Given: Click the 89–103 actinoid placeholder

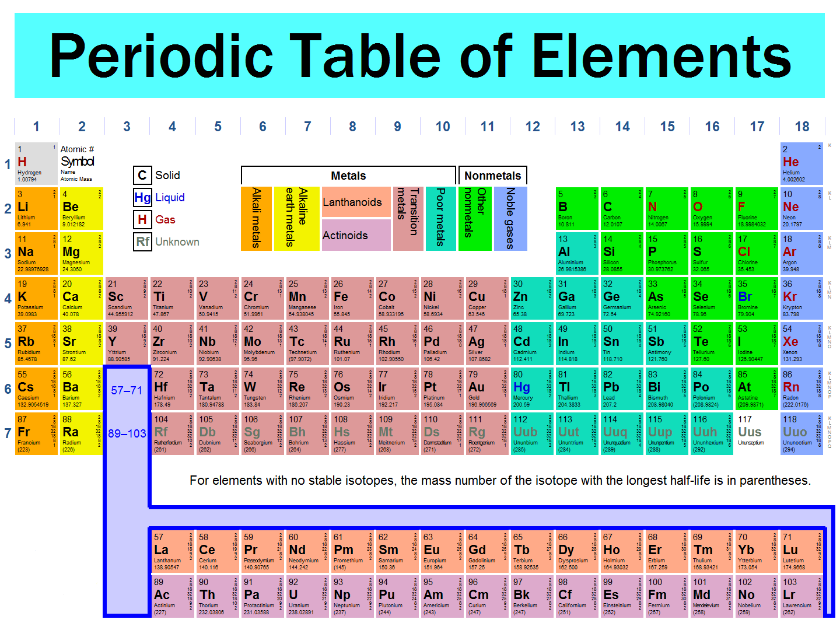Looking at the screenshot, I should tap(127, 433).
